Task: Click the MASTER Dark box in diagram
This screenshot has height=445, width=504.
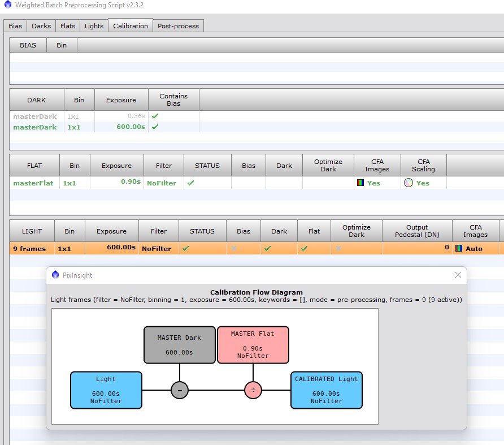Action: tap(179, 345)
